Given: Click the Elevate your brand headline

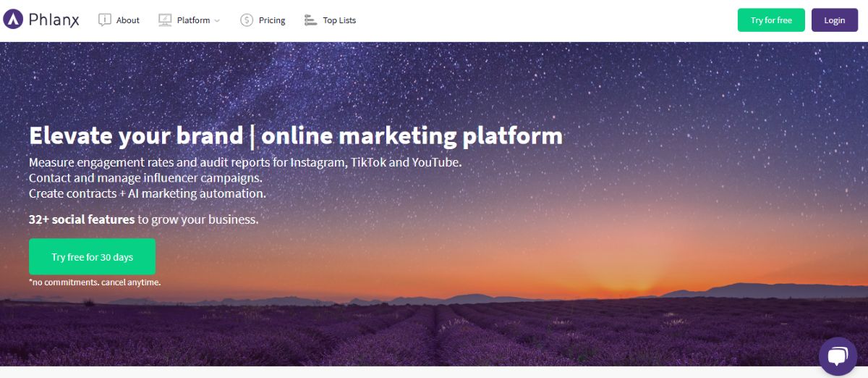Looking at the screenshot, I should (x=295, y=136).
